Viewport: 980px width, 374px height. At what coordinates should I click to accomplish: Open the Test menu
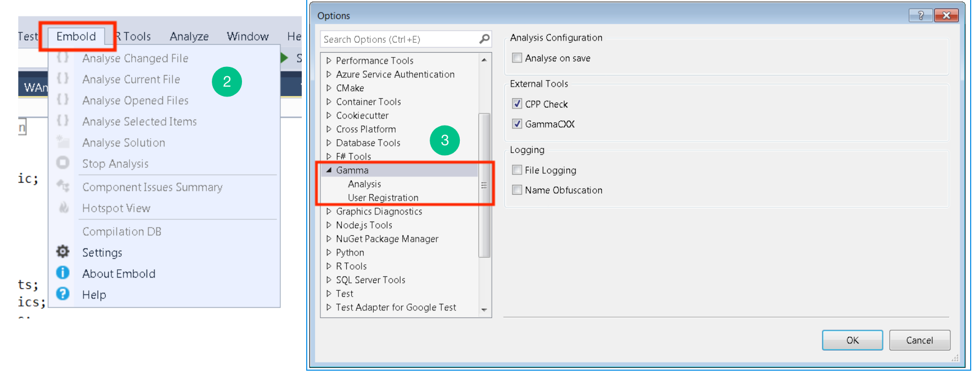pyautogui.click(x=28, y=36)
